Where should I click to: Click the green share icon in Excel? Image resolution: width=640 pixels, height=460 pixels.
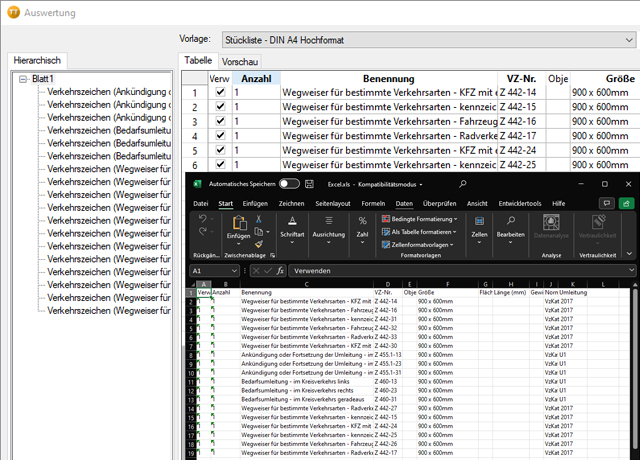coord(626,203)
